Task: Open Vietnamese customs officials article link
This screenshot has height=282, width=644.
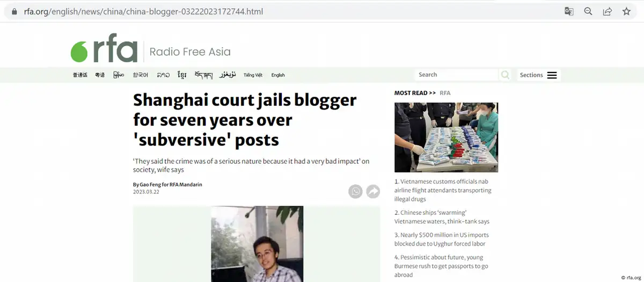Action: [443, 190]
